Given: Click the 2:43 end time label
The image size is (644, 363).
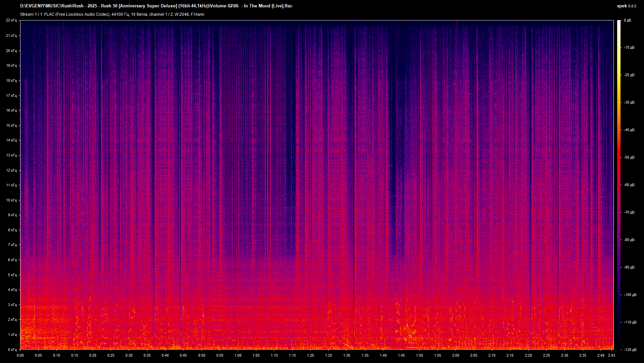Looking at the screenshot, I should coord(611,355).
